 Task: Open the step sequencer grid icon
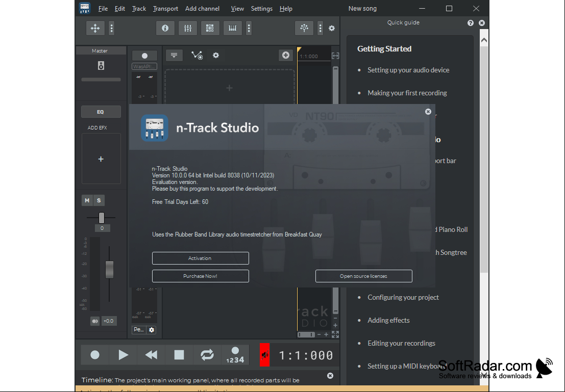coord(210,28)
